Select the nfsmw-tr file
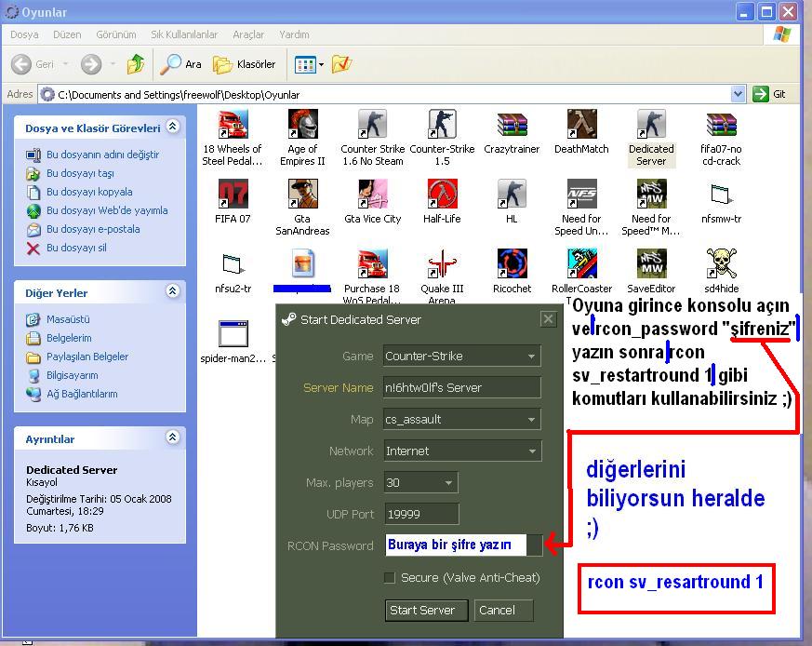The height and width of the screenshot is (646, 812). point(722,202)
